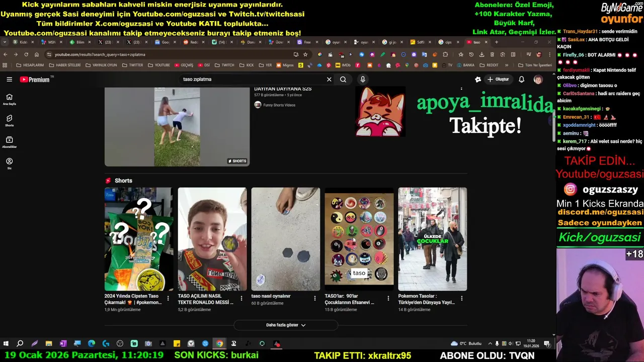
Task: Start voice search with microphone icon
Action: tap(362, 79)
